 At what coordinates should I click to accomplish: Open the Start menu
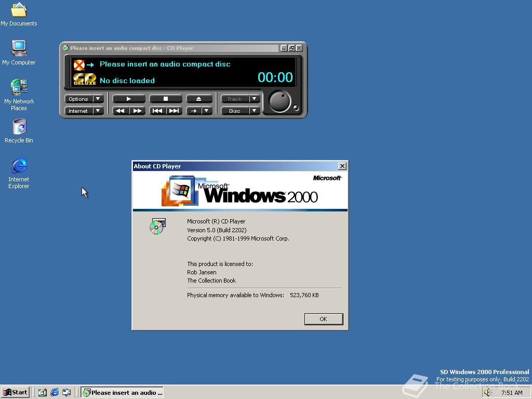point(15,393)
